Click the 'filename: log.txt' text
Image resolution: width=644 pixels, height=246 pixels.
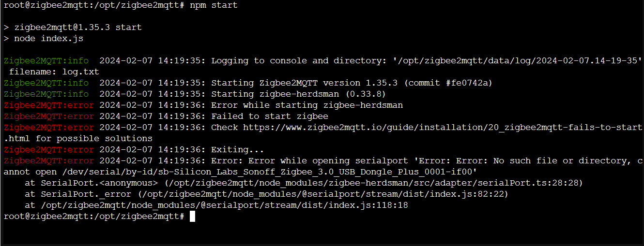[54, 72]
